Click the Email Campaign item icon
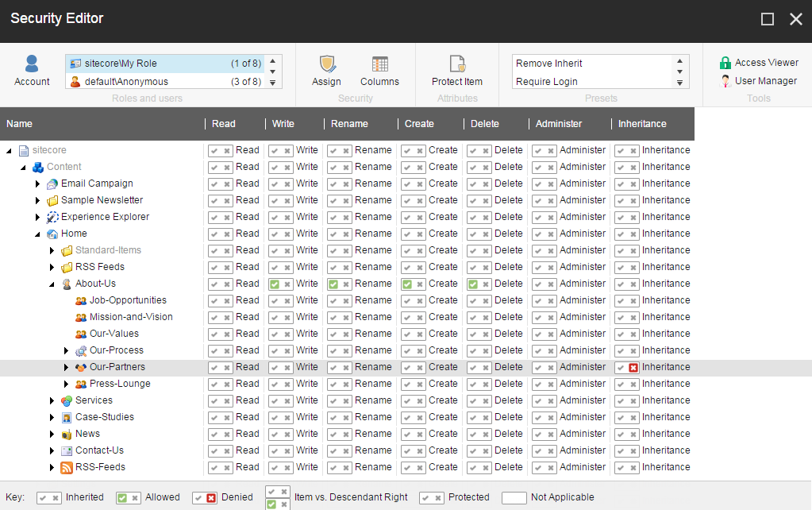Image resolution: width=812 pixels, height=510 pixels. point(52,184)
